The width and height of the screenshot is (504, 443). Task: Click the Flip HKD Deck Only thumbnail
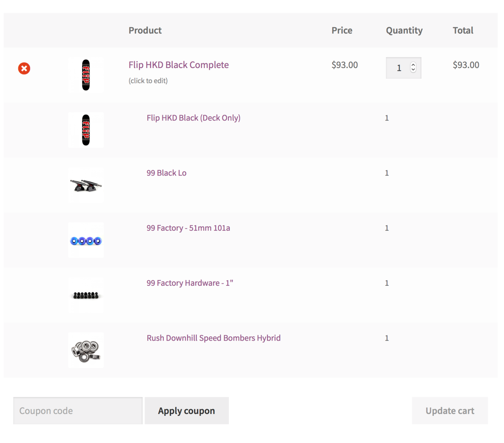click(86, 130)
